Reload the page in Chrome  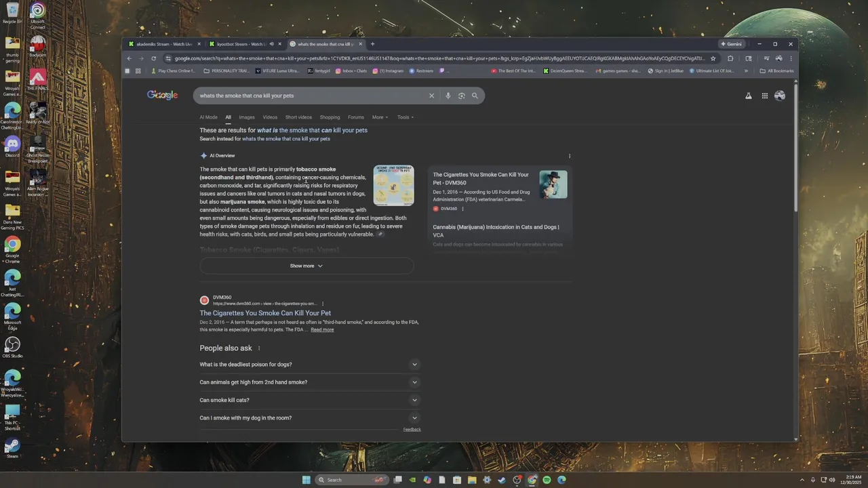coord(153,58)
